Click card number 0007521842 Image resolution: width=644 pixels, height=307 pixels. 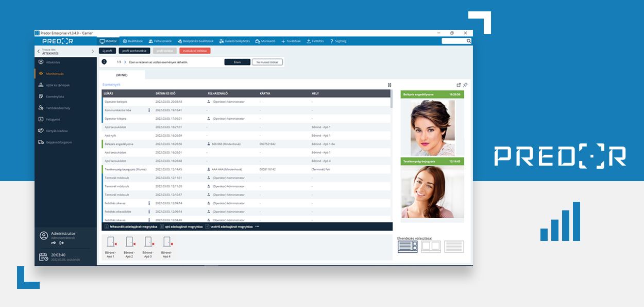tap(267, 144)
